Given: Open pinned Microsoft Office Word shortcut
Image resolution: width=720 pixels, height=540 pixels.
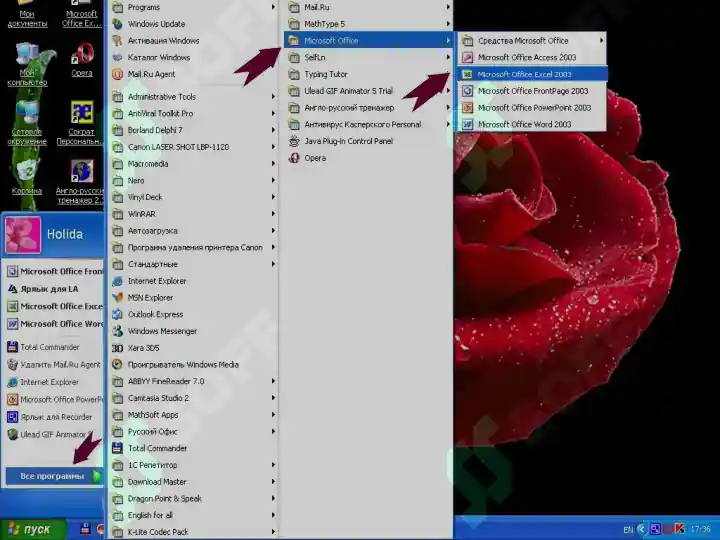Looking at the screenshot, I should [x=54, y=324].
